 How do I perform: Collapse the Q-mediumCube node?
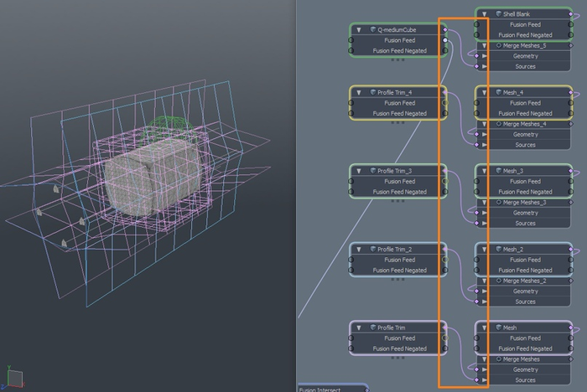(x=358, y=29)
